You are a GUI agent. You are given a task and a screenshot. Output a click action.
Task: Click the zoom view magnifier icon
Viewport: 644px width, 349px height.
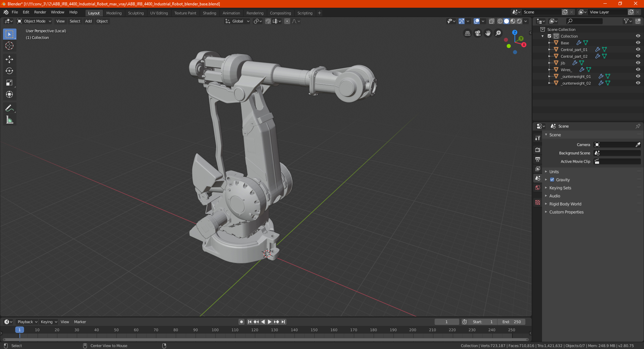[x=498, y=33]
